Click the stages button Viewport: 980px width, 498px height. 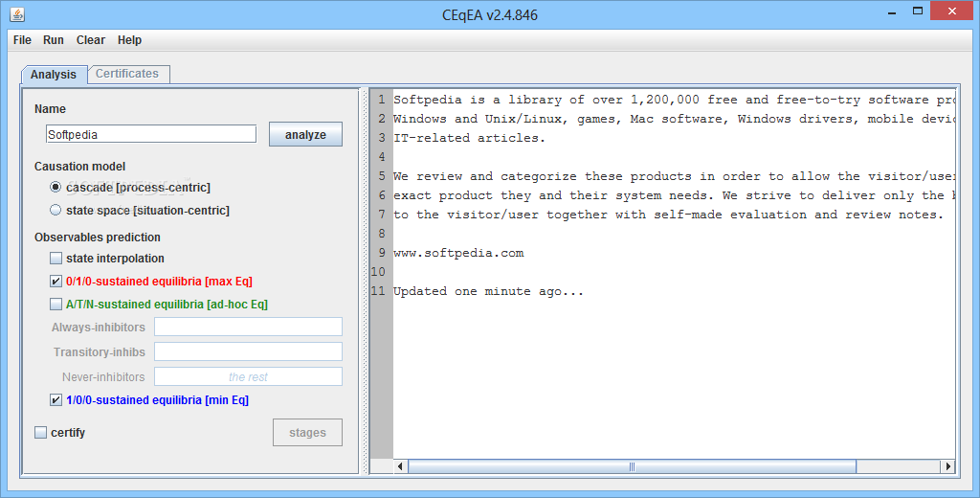[x=307, y=432]
